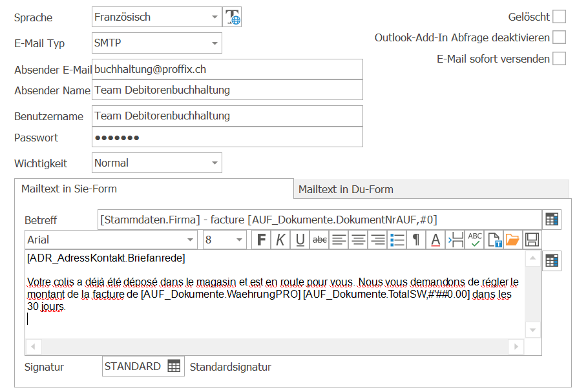Click the Standardsignatur label
This screenshot has width=577, height=392.
pos(231,367)
